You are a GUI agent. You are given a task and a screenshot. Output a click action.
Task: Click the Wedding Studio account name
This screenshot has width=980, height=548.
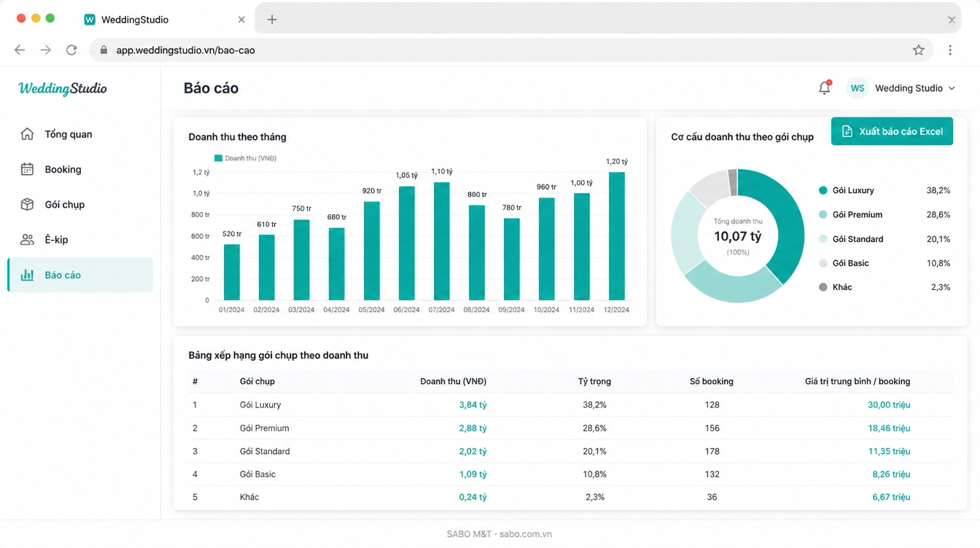(x=909, y=88)
